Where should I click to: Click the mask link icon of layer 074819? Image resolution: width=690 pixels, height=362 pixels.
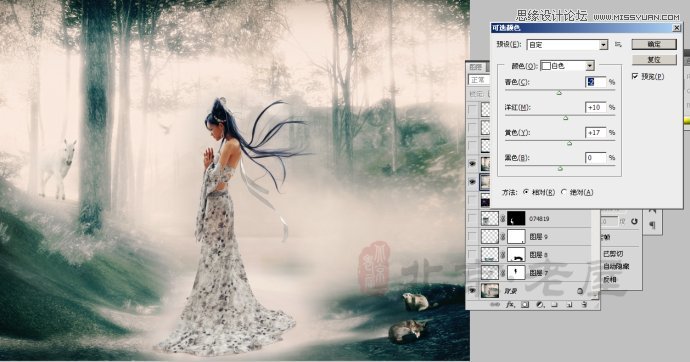click(503, 218)
